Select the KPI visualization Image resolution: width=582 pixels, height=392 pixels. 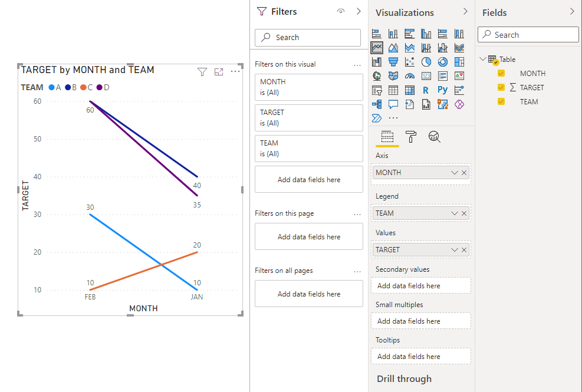point(459,75)
